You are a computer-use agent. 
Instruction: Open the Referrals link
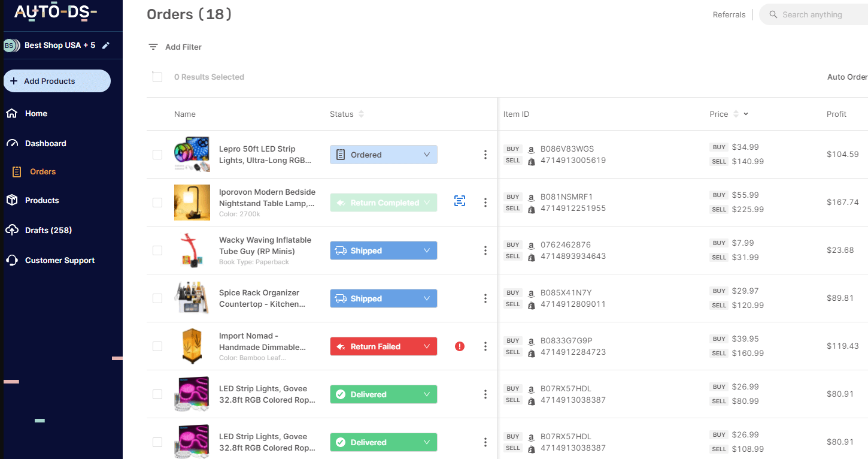coord(729,14)
